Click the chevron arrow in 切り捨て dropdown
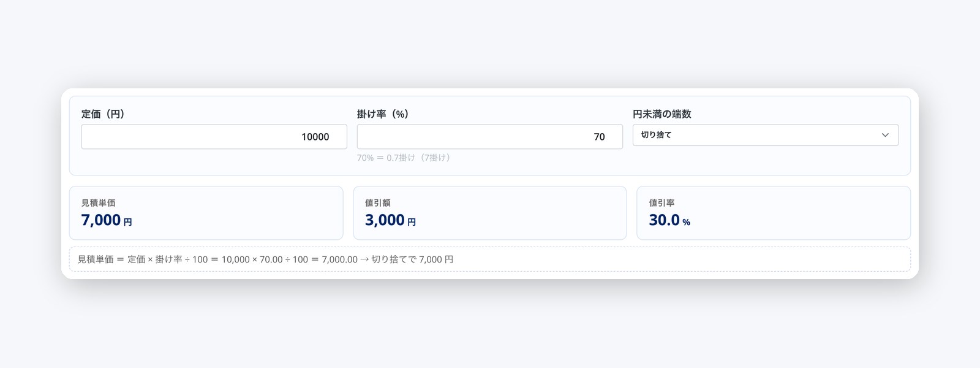980x368 pixels. (x=885, y=135)
